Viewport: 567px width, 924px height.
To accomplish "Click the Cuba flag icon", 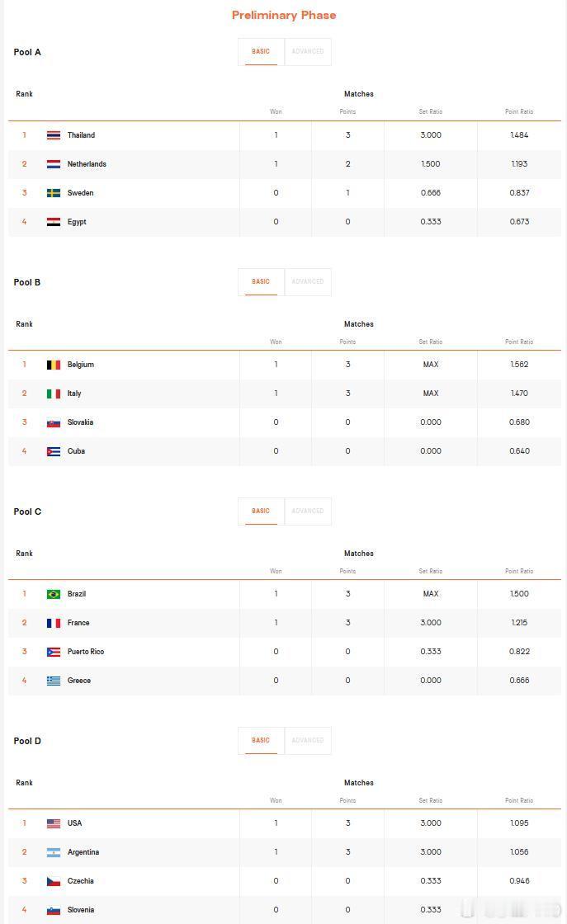I will click(x=54, y=451).
